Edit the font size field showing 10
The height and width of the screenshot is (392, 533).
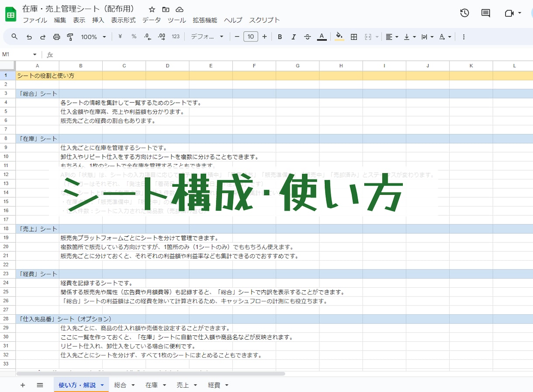click(x=251, y=37)
